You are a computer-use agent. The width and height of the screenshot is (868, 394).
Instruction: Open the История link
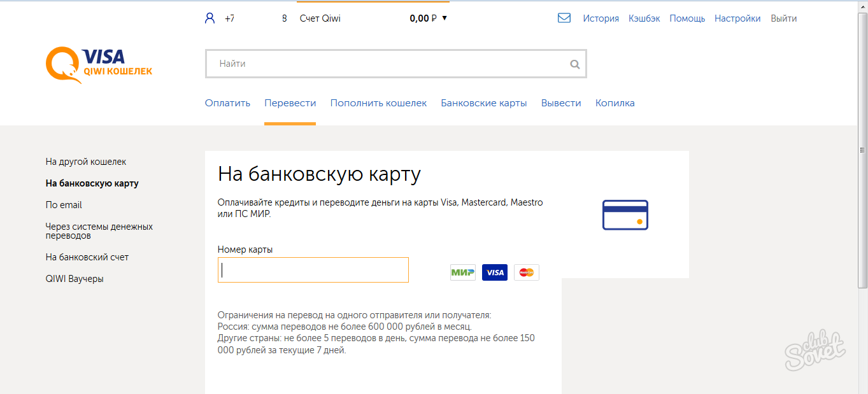pyautogui.click(x=601, y=18)
